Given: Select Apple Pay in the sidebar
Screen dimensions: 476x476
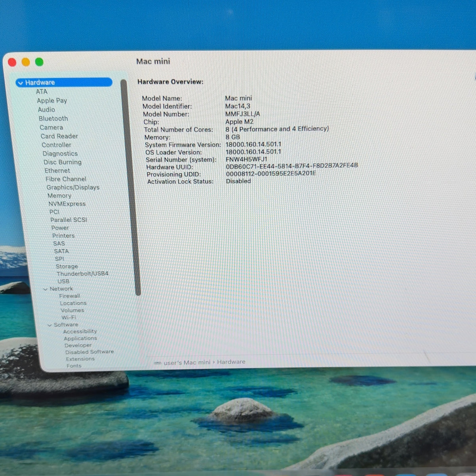Looking at the screenshot, I should point(52,101).
